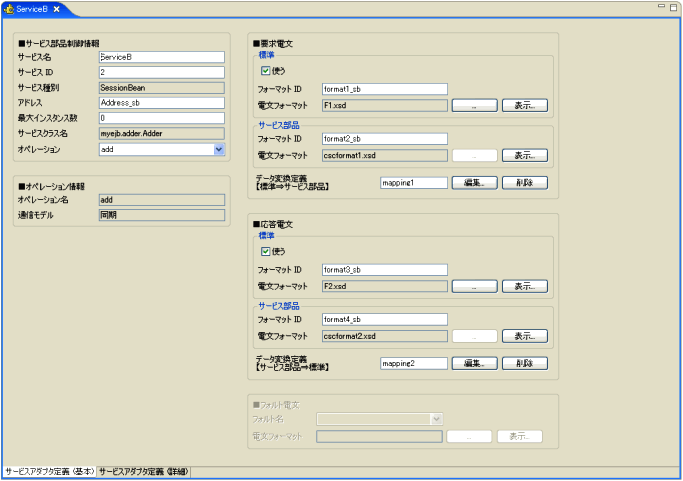The image size is (683, 481).
Task: Delete the mapping2 data conversion definition
Action: [x=524, y=364]
